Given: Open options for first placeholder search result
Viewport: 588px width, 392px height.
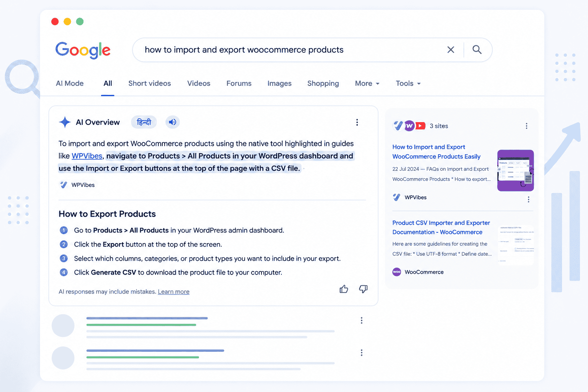Looking at the screenshot, I should coord(361,320).
